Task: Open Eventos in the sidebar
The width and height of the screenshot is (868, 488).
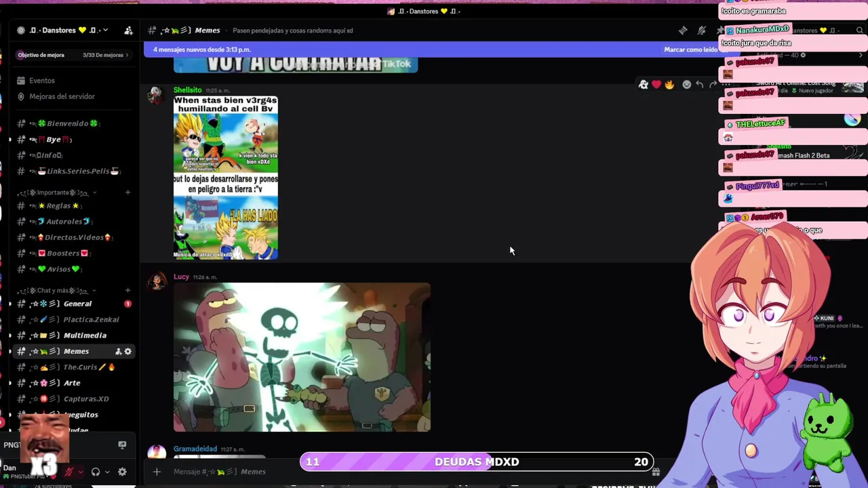Action: pos(42,81)
